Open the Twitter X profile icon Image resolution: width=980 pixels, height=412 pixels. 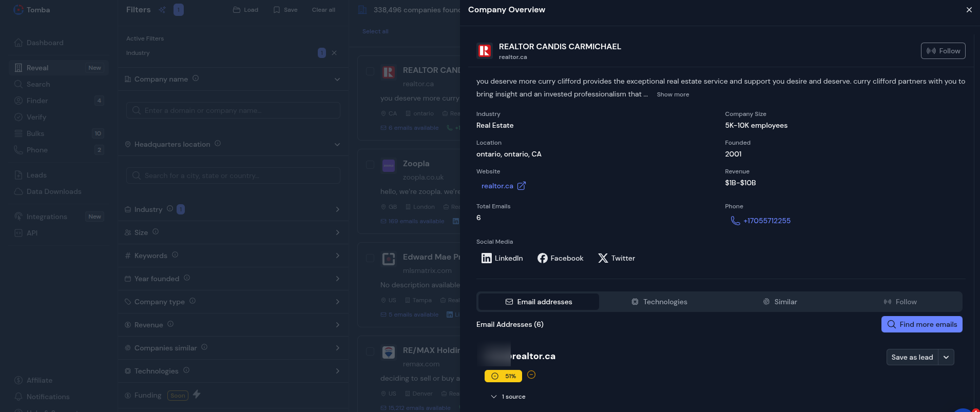point(603,258)
